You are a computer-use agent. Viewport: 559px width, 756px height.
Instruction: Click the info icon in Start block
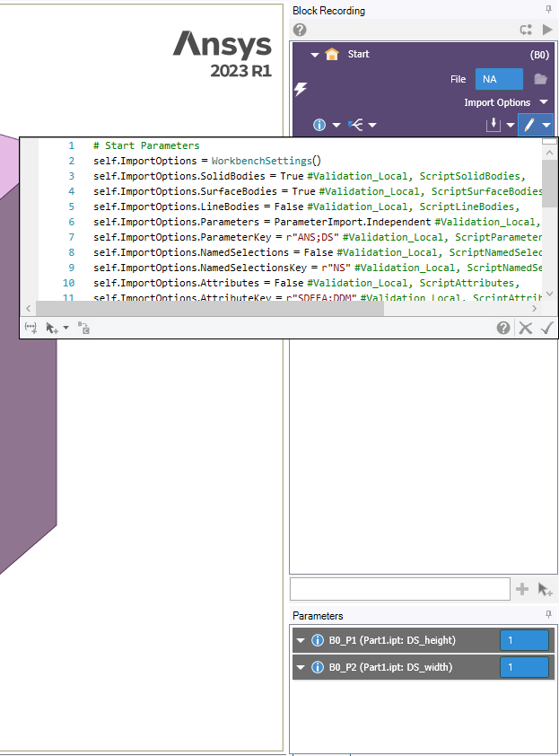coord(319,126)
